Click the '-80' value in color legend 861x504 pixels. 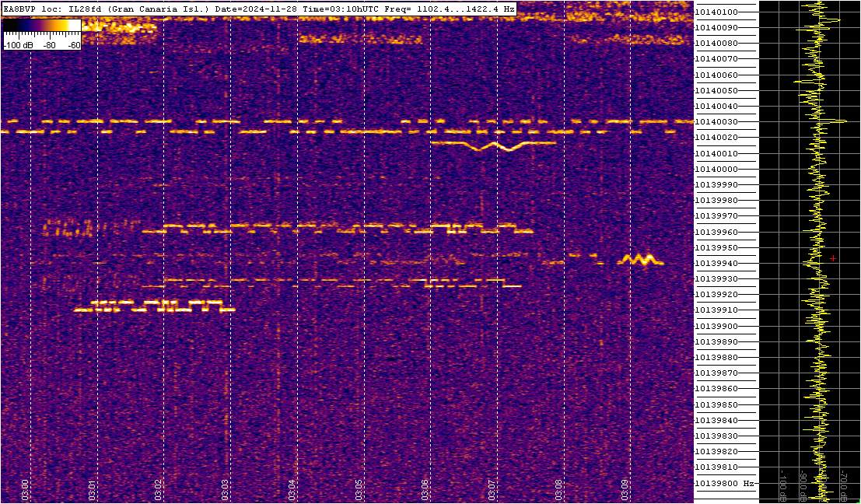pos(50,46)
